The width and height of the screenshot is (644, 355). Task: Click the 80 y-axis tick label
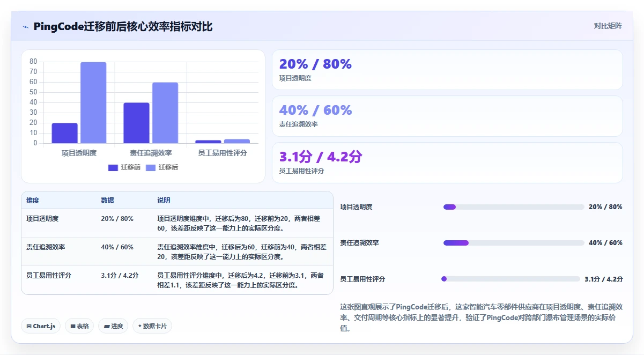[33, 62]
